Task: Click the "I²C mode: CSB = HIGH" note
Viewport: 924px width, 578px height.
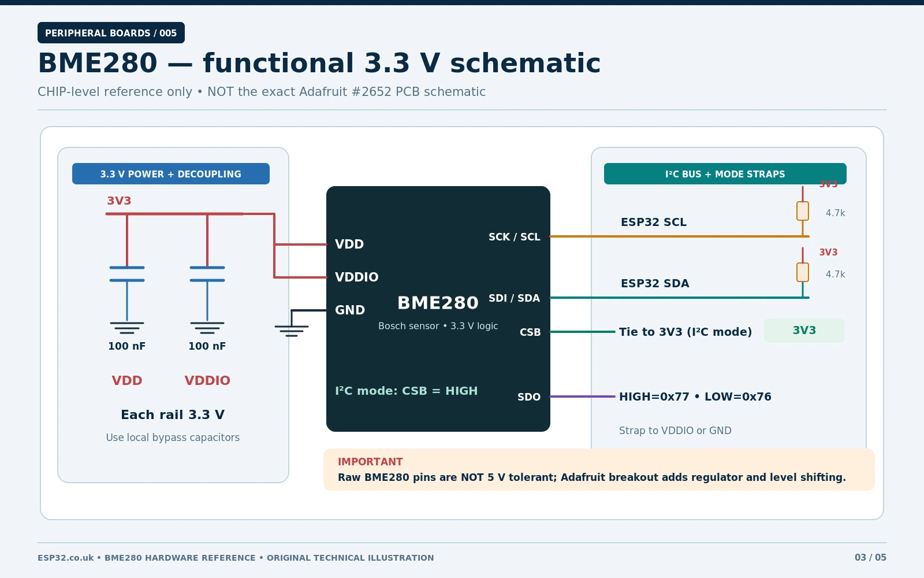Action: click(407, 391)
